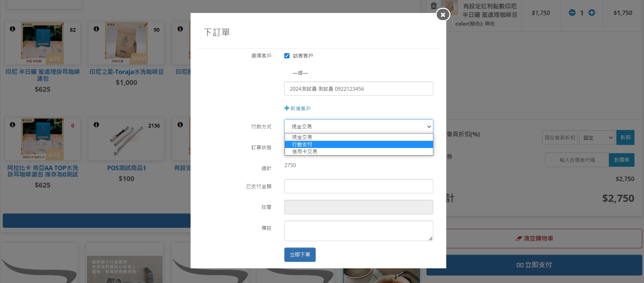
Task: Click the 輸入折價券代碼 coupon code field
Action: coord(577,160)
